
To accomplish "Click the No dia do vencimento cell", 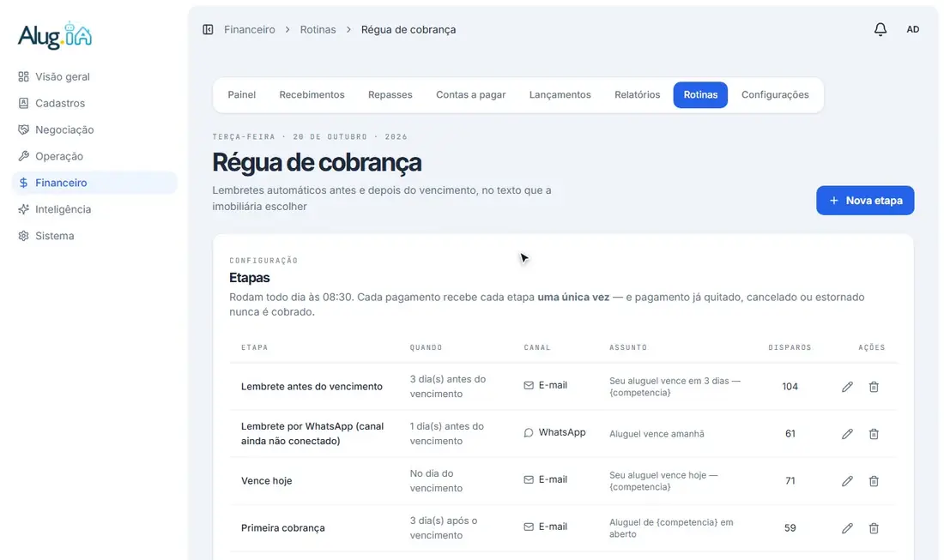I will pos(436,480).
